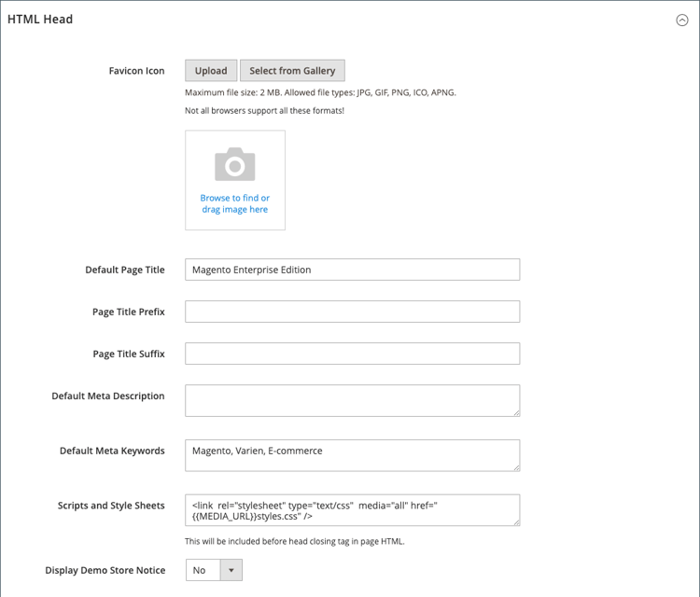The width and height of the screenshot is (700, 597).
Task: Click 'Browse to find or drag image here' link
Action: [x=235, y=203]
